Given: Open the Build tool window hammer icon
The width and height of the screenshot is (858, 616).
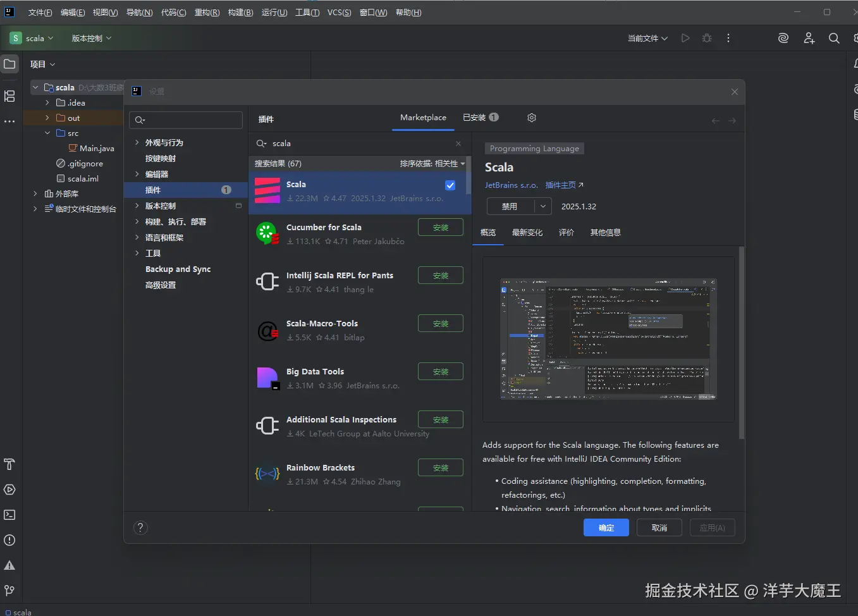Looking at the screenshot, I should 9,464.
